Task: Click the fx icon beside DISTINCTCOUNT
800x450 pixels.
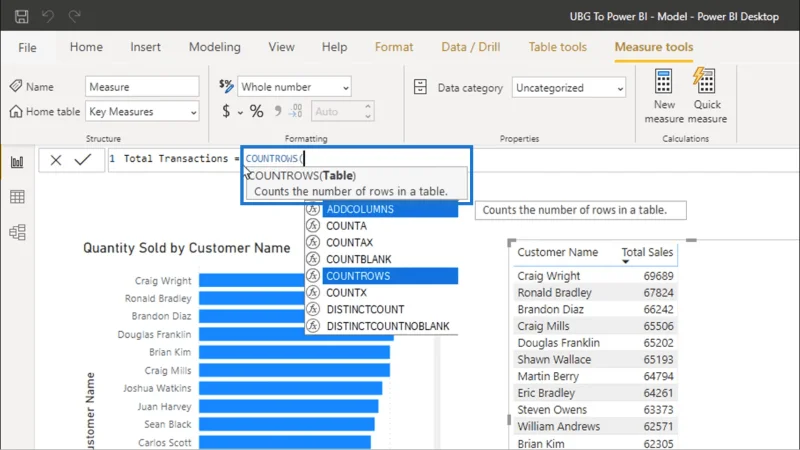Action: coord(313,309)
